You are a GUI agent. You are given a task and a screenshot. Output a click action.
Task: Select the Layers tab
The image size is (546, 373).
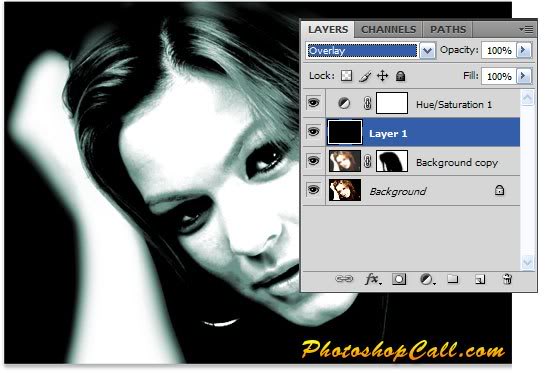pyautogui.click(x=328, y=30)
